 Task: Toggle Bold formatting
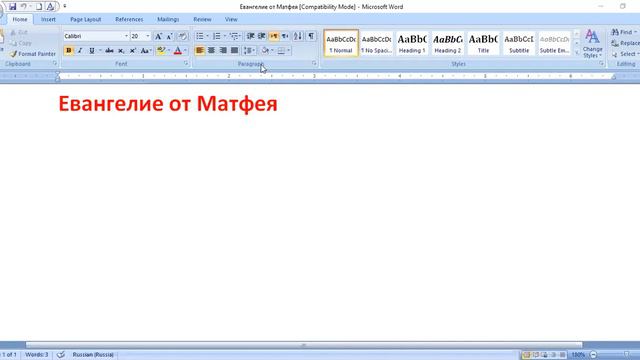pos(69,51)
